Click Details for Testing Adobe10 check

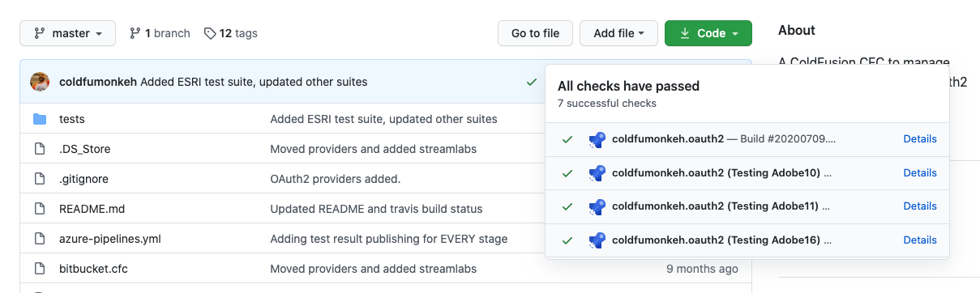(920, 172)
